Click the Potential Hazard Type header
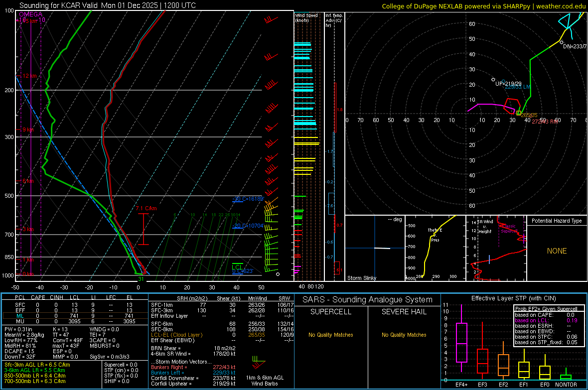The image size is (588, 390). (x=557, y=221)
